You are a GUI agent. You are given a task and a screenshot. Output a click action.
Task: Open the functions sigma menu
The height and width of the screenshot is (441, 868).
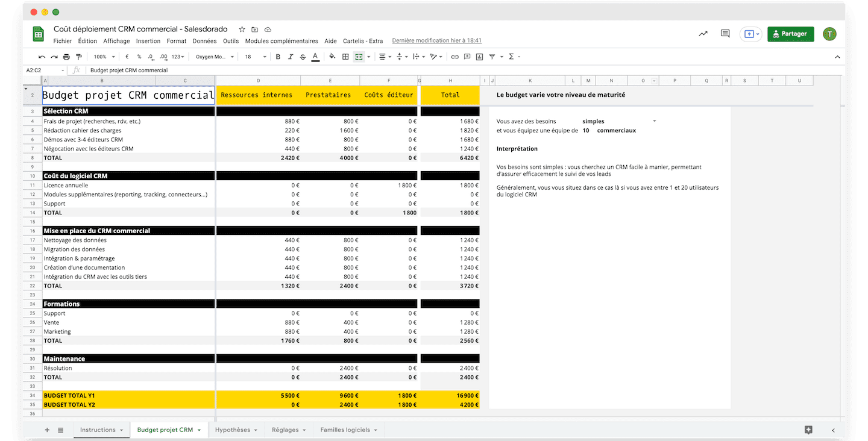511,57
